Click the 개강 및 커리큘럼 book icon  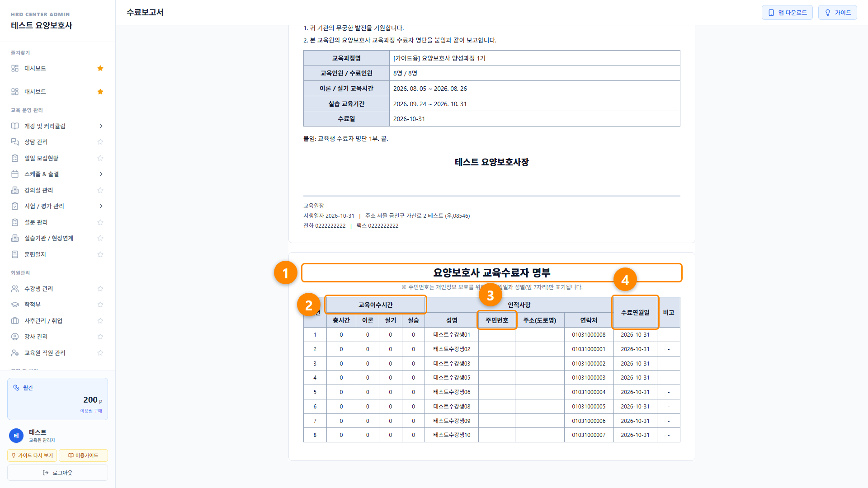[x=15, y=126]
